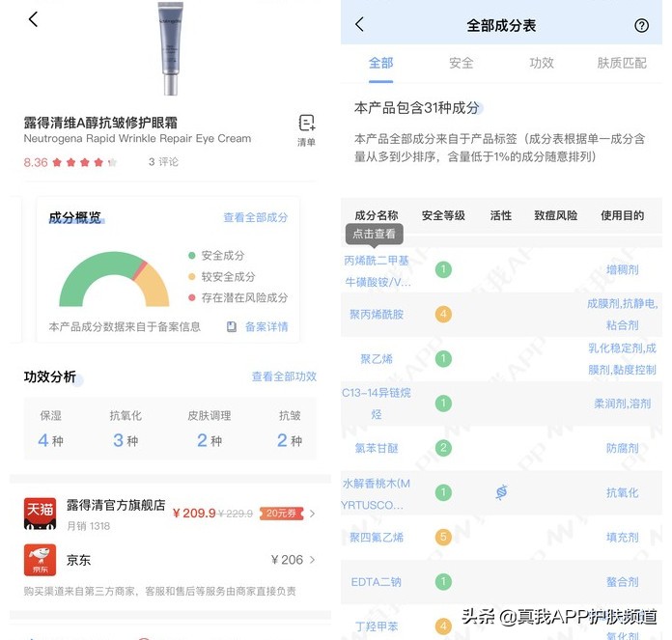Open ingredient 氯苯甘醚
672x640 pixels.
click(377, 449)
